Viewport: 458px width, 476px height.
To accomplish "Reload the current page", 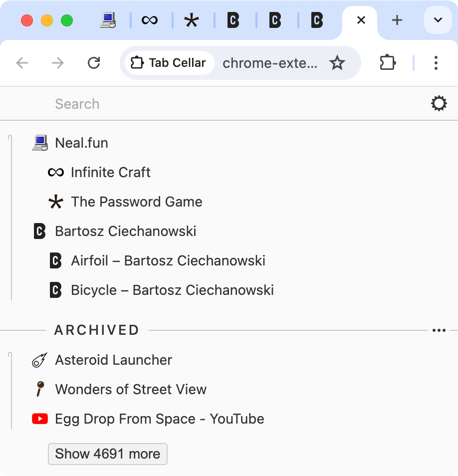I will (x=94, y=63).
